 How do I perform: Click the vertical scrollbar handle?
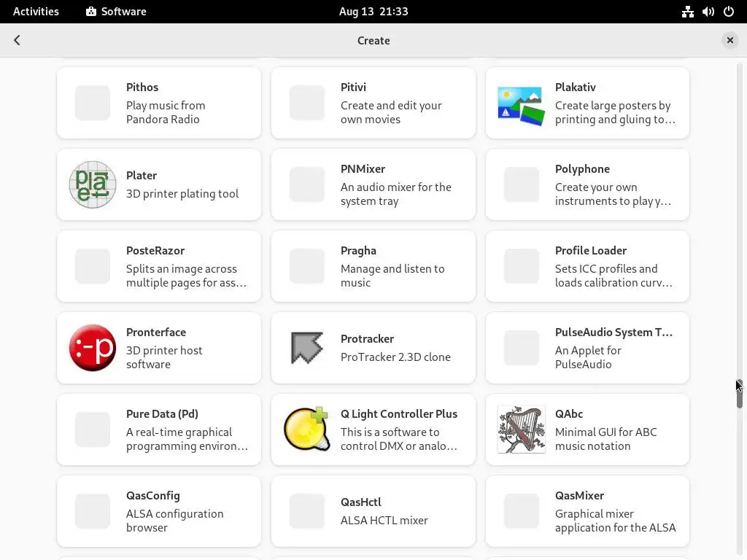pos(739,394)
